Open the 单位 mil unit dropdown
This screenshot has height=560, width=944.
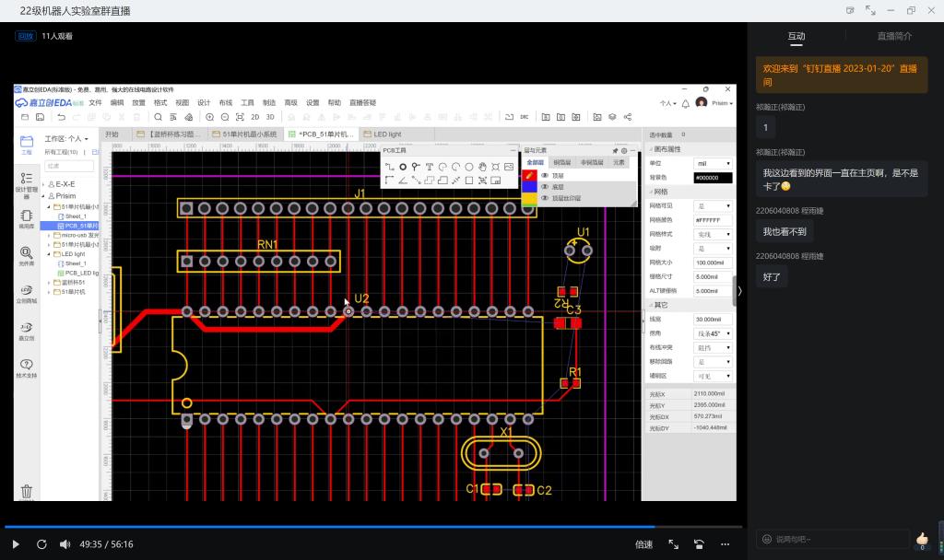click(713, 163)
